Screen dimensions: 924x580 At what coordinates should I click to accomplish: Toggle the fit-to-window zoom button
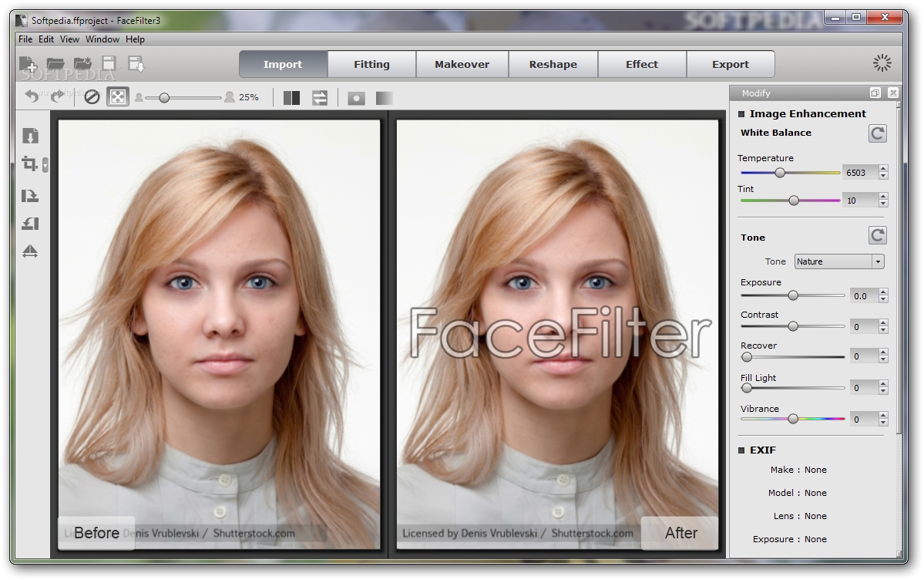(118, 96)
